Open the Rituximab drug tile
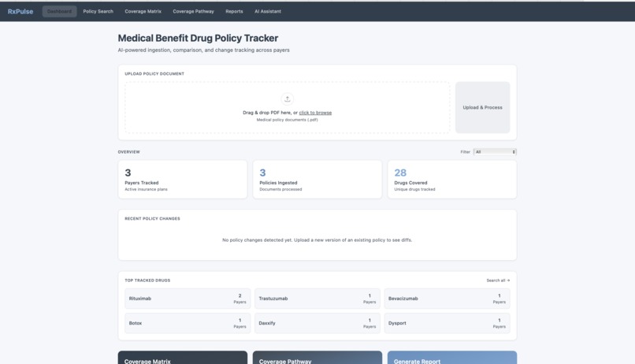Image resolution: width=635 pixels, height=364 pixels. (x=188, y=299)
